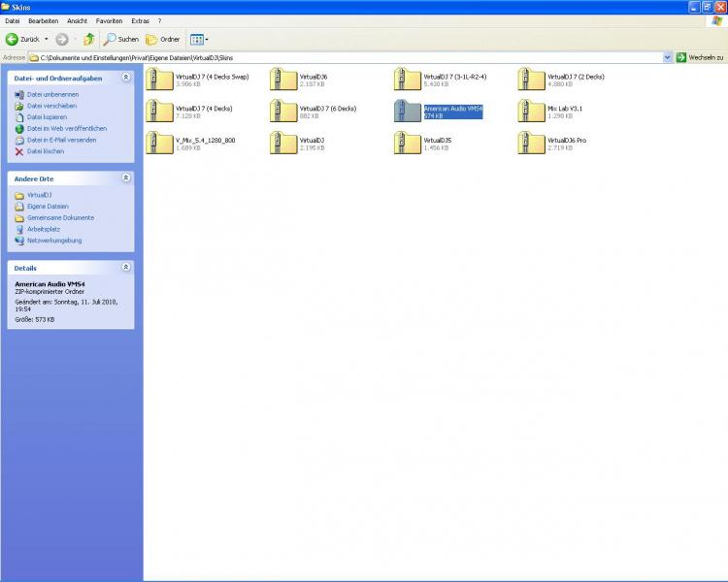Select the Mix Lab V3.1 zip icon

(x=531, y=111)
